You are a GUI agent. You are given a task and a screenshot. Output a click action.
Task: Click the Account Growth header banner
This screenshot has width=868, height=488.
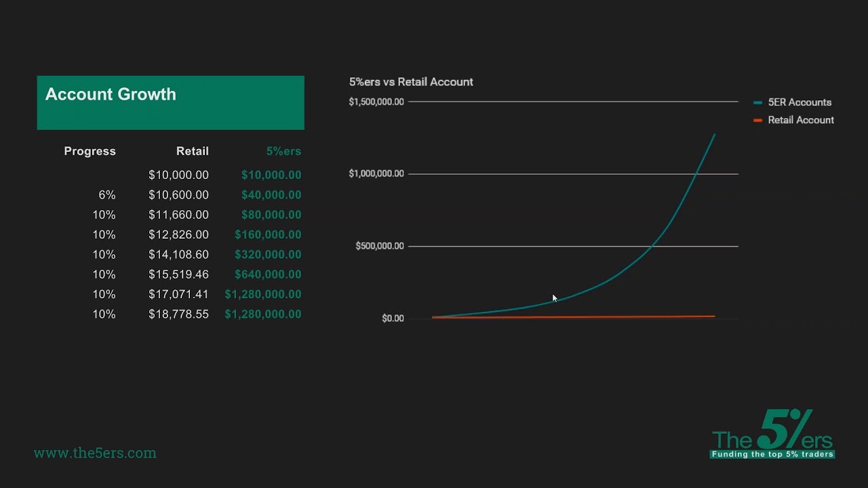click(x=170, y=102)
